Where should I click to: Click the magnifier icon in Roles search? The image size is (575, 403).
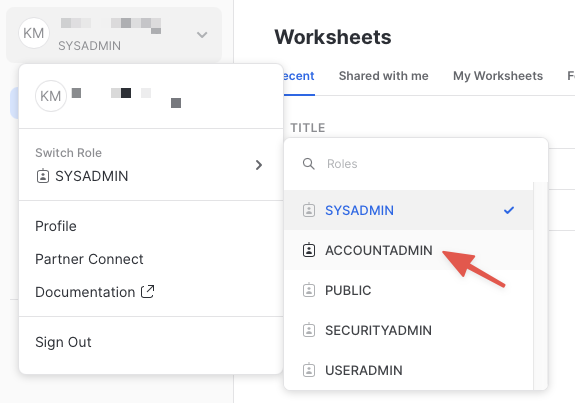[x=309, y=164]
